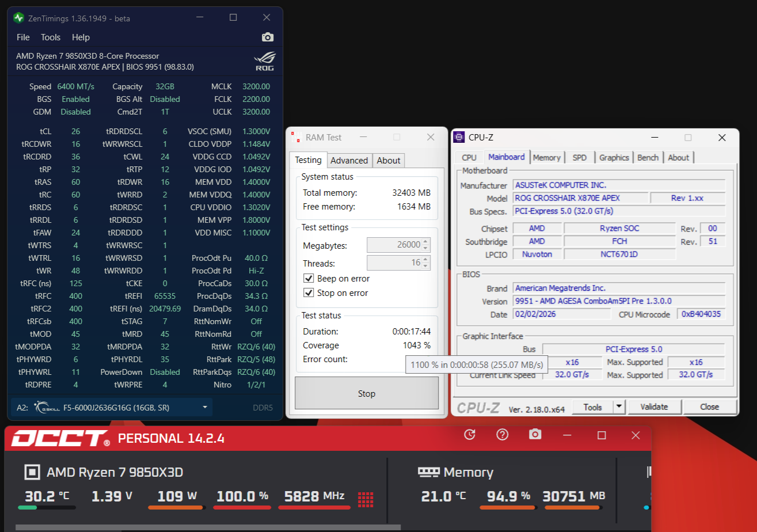The height and width of the screenshot is (532, 757).
Task: Click the OCCT horizontal scrollbar
Action: click(x=208, y=527)
